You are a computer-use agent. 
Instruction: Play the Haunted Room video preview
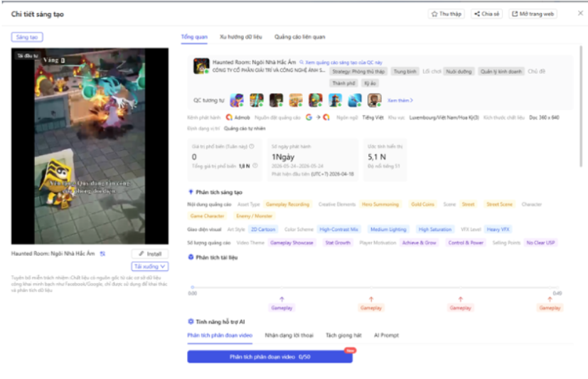(90, 146)
